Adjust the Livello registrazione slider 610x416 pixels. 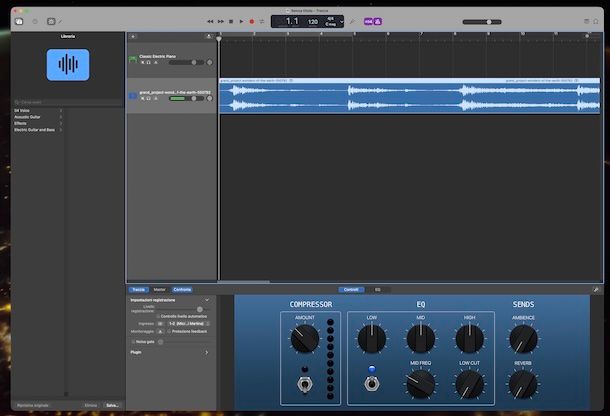184,309
